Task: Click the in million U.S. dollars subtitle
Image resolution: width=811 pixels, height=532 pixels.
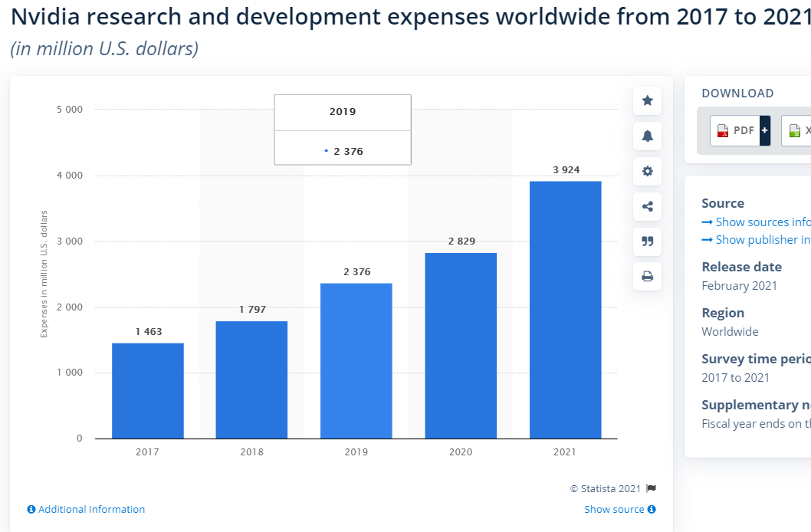Action: (104, 48)
